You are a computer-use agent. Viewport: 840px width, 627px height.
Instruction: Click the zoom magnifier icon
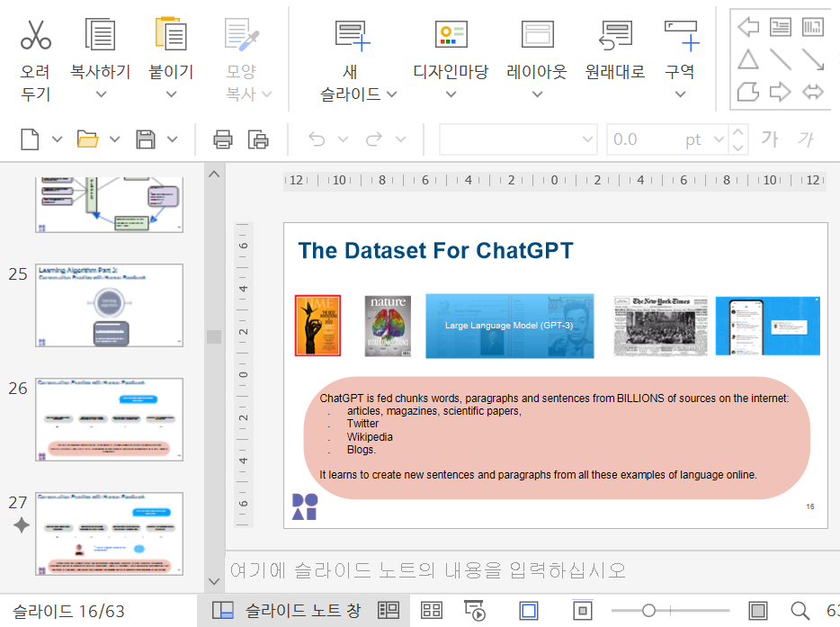click(x=800, y=611)
